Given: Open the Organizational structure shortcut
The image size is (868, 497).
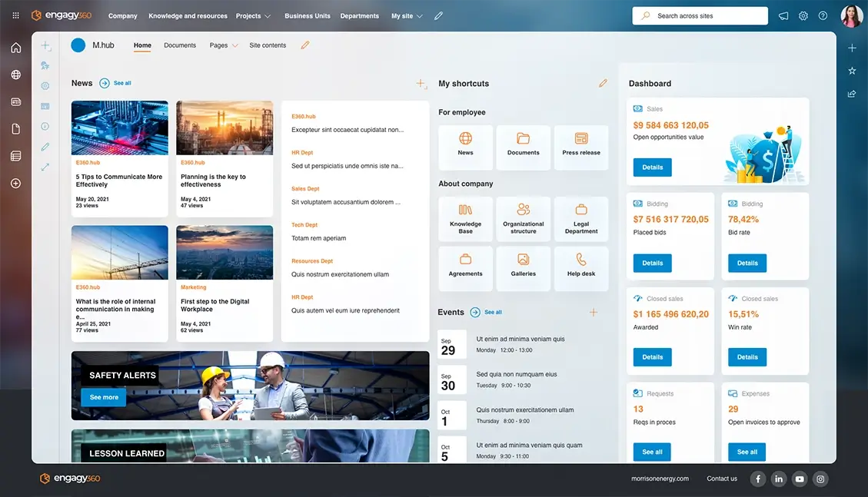Looking at the screenshot, I should [x=523, y=220].
